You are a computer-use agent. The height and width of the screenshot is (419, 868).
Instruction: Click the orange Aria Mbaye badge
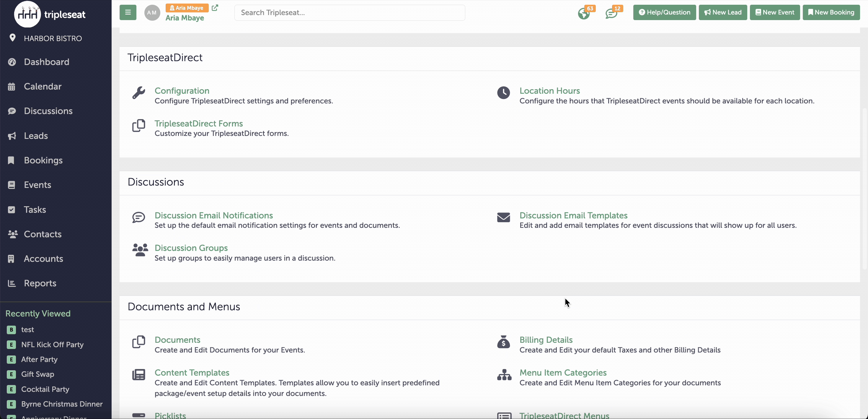click(187, 7)
